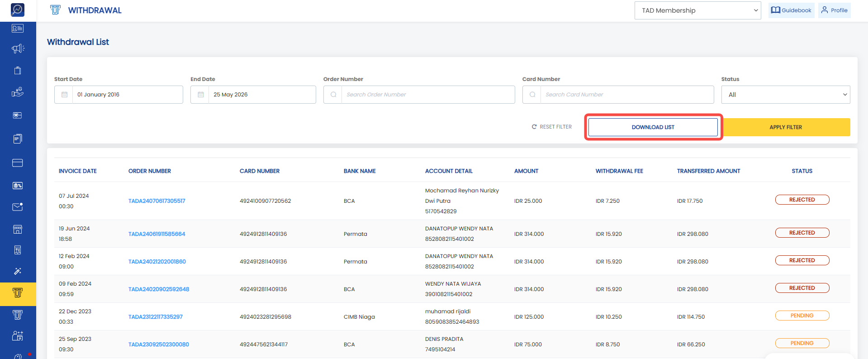Image resolution: width=868 pixels, height=359 pixels.
Task: Click the withdrawal icon beside the page title
Action: coord(56,10)
